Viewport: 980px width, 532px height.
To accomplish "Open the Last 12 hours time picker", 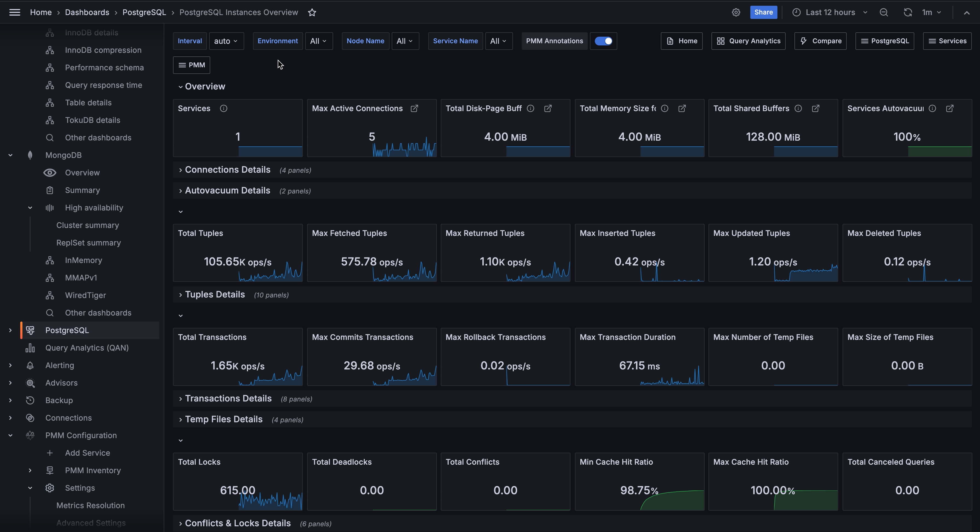I will [x=830, y=12].
